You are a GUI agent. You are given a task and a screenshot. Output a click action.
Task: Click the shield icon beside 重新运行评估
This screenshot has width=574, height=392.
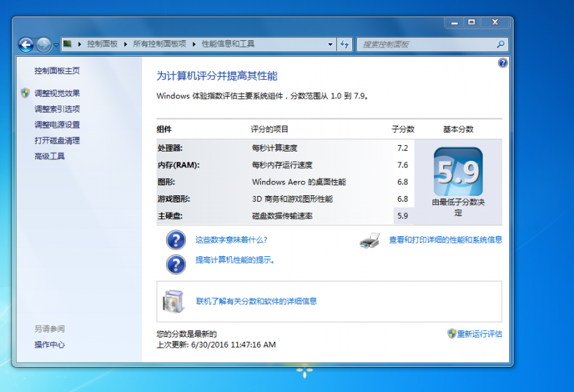click(x=452, y=333)
